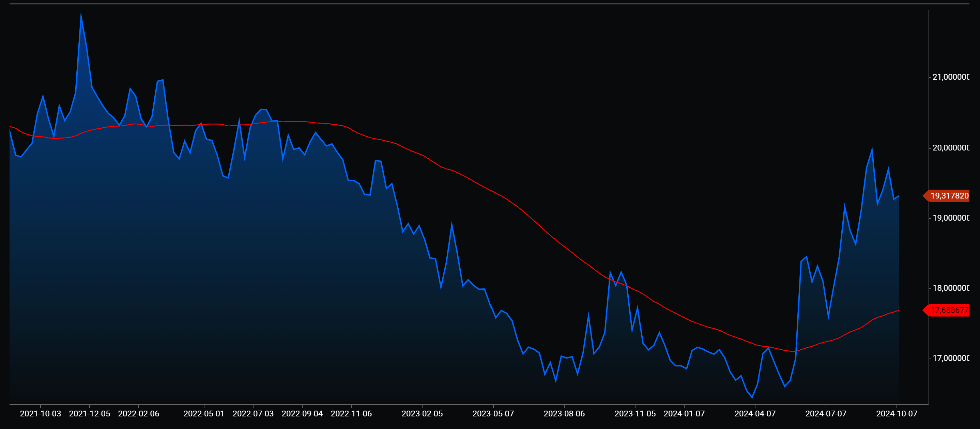Click the blue price tag 19,317820
The width and height of the screenshot is (980, 429).
coord(946,196)
